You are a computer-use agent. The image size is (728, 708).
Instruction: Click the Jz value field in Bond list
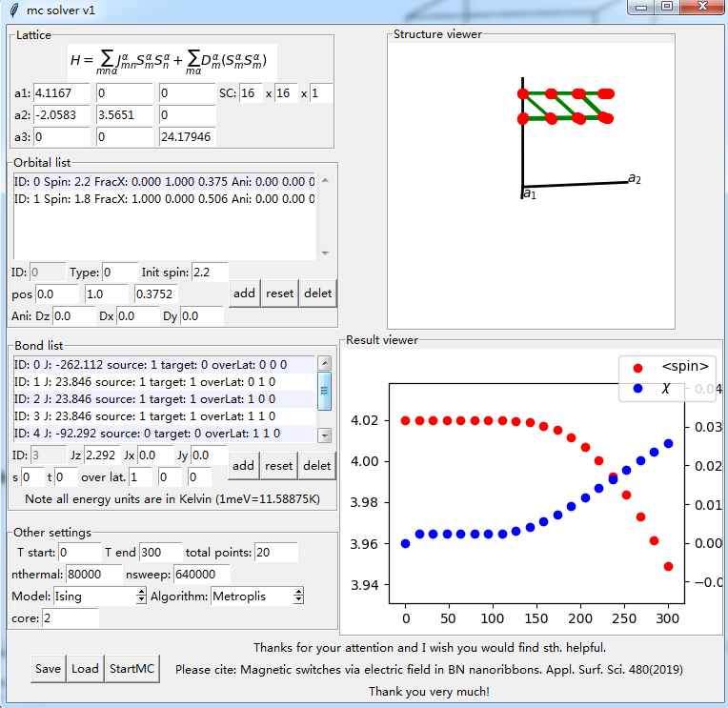(102, 455)
